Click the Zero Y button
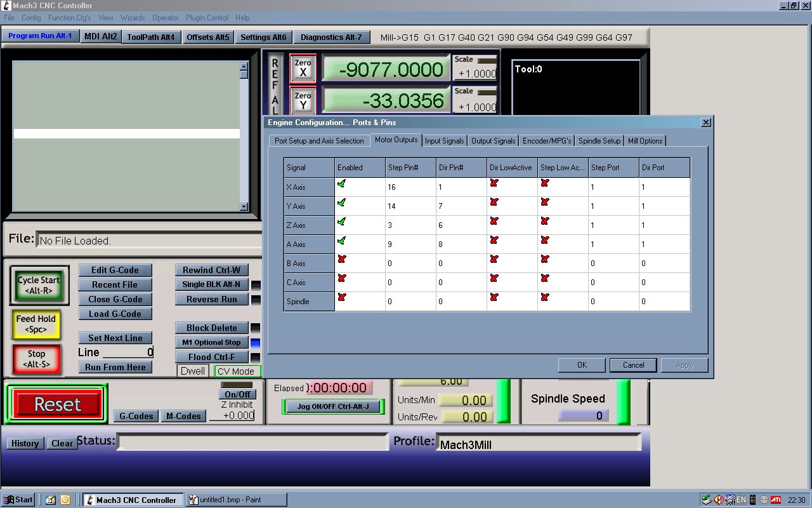 [303, 100]
